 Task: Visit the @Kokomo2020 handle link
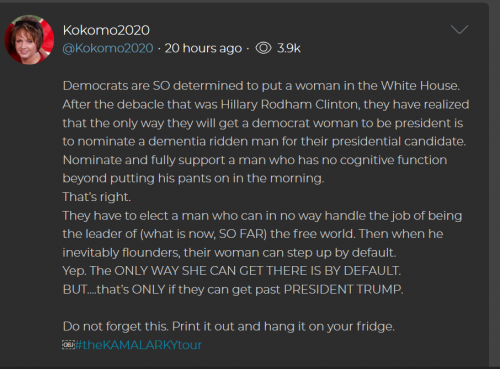108,48
